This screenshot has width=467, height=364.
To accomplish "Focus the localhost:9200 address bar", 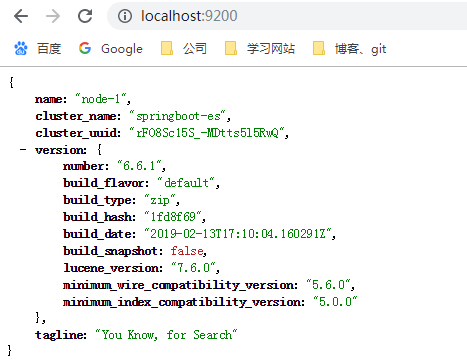I will click(287, 16).
